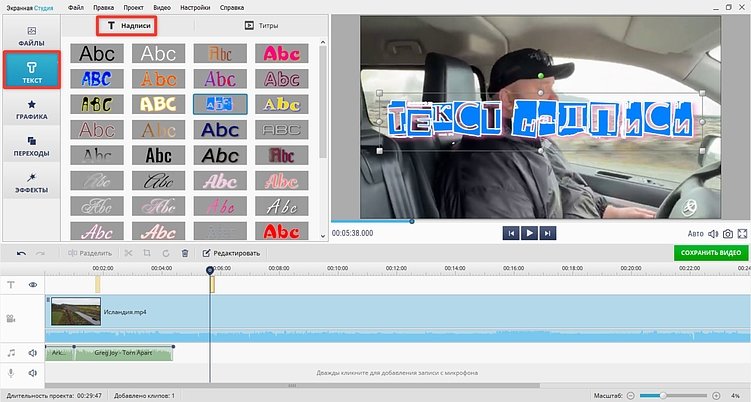This screenshot has height=402, width=751.
Task: Mute the microphone track speaker
Action: pyautogui.click(x=33, y=373)
